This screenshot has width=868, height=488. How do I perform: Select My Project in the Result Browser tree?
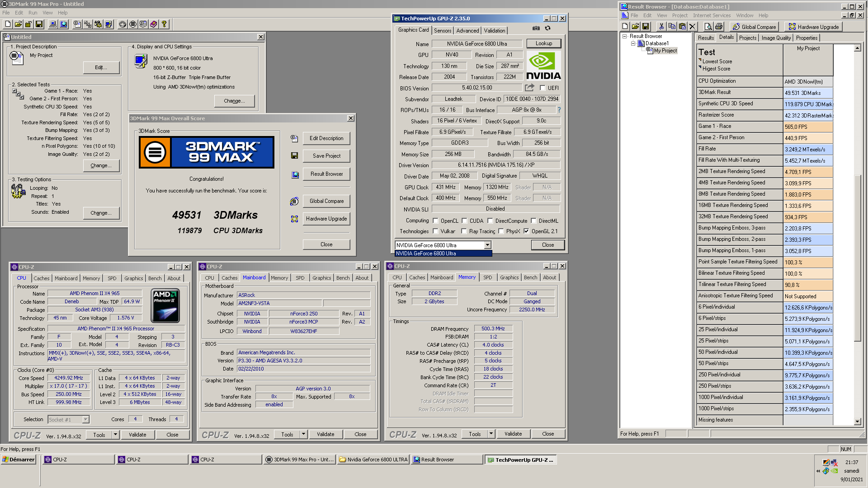(665, 51)
